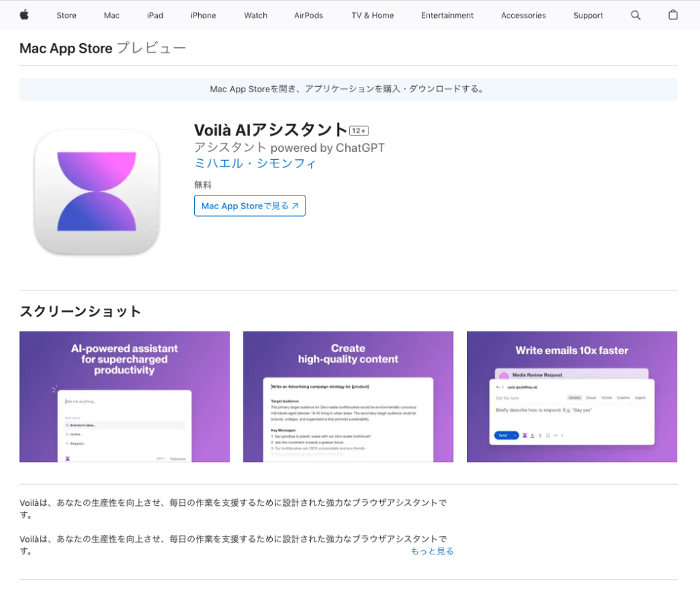
Task: Click the Voilà AIアシスタント title
Action: (x=271, y=130)
